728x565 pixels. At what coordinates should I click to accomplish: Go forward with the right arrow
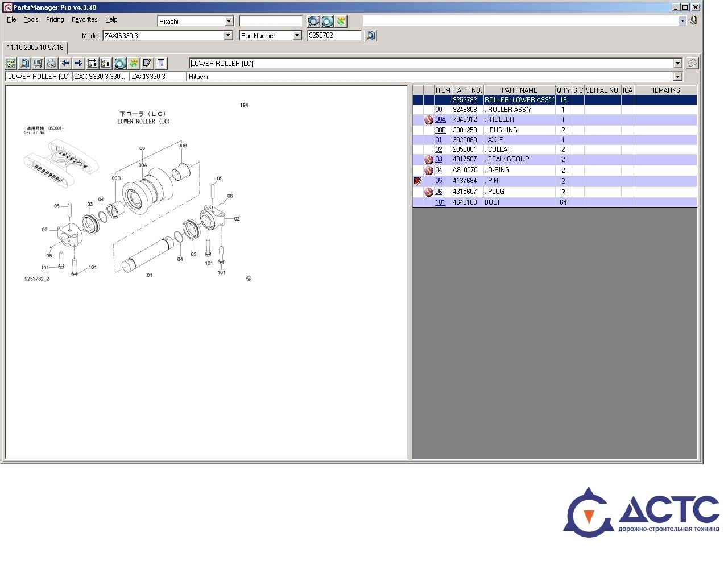point(78,63)
